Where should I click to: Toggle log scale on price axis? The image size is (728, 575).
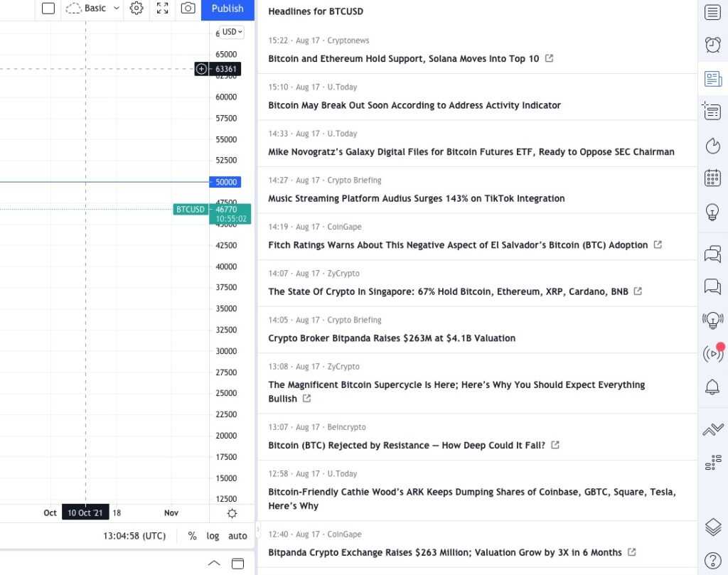coord(213,536)
